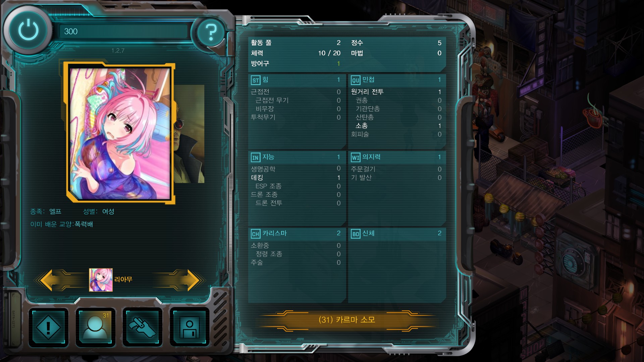Click the WI willpower attribute icon
Viewport: 644px width, 362px height.
(356, 158)
